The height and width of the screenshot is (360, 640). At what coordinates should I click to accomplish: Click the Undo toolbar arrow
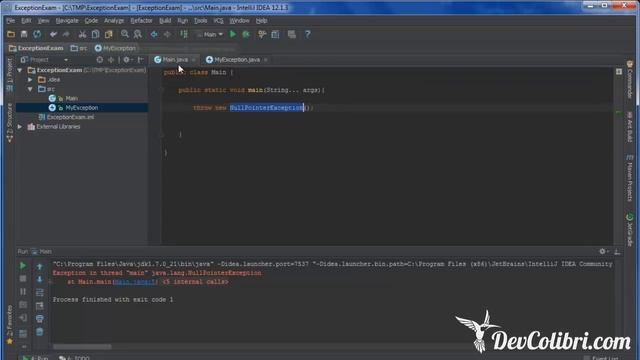point(53,34)
